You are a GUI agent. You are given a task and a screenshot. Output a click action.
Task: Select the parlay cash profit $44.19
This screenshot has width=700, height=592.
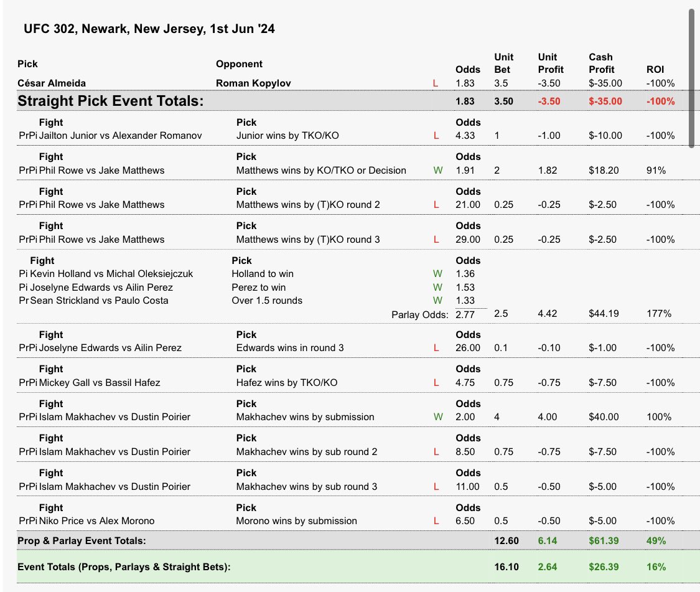tap(604, 314)
